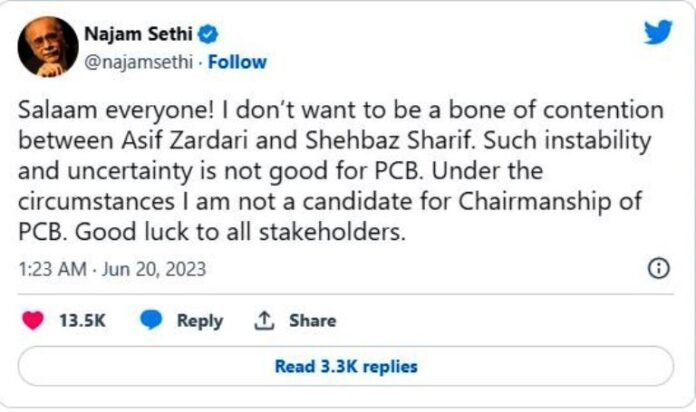The height and width of the screenshot is (412, 696).
Task: Open Najam Sethi's profile photo
Action: coord(47,47)
